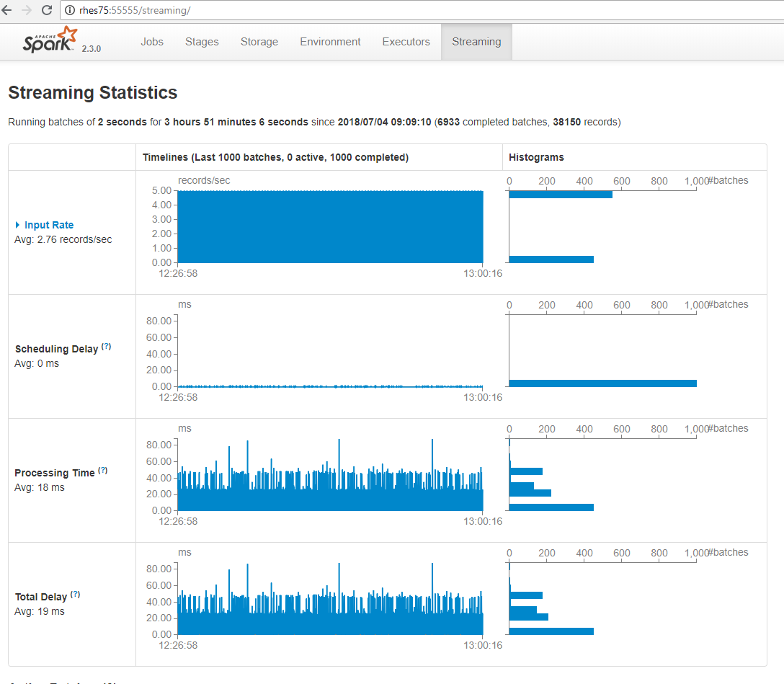Viewport: 784px width, 684px height.
Task: Click top bar in Input Rate histogram
Action: pyautogui.click(x=561, y=194)
